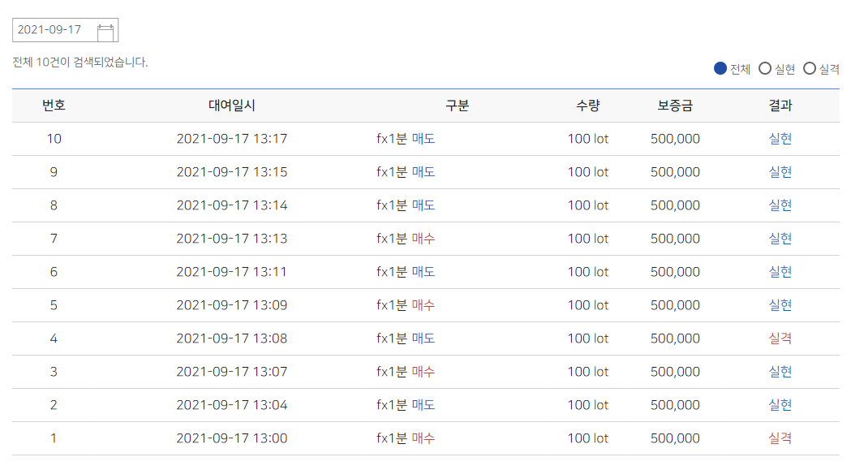Open the calendar date picker icon
Viewport: 868px width, 470px height.
[105, 32]
